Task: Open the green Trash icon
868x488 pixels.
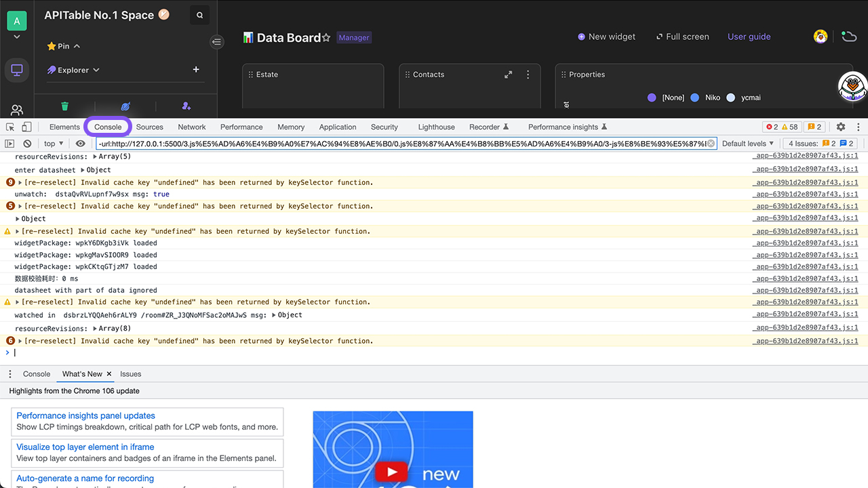Action: (x=64, y=106)
